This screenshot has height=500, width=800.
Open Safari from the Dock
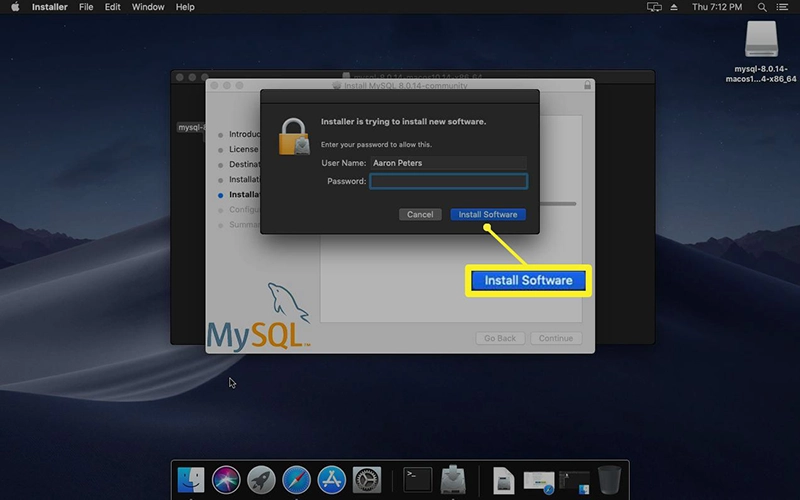pos(296,480)
